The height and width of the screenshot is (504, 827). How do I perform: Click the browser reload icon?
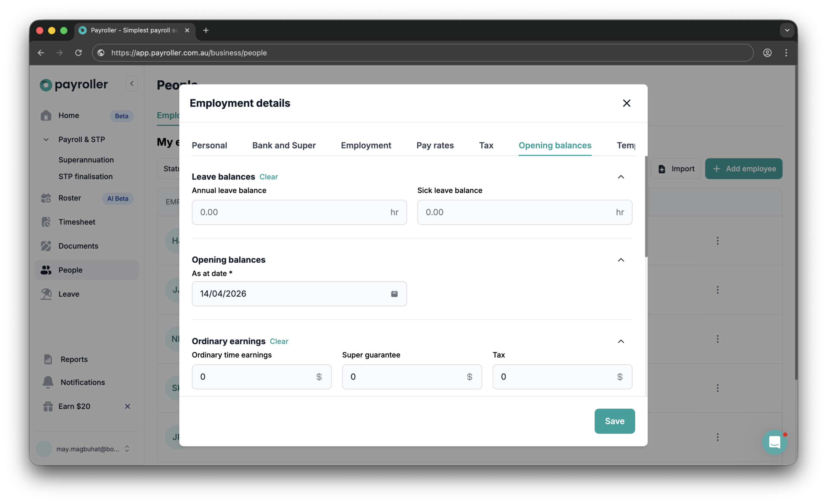point(78,53)
